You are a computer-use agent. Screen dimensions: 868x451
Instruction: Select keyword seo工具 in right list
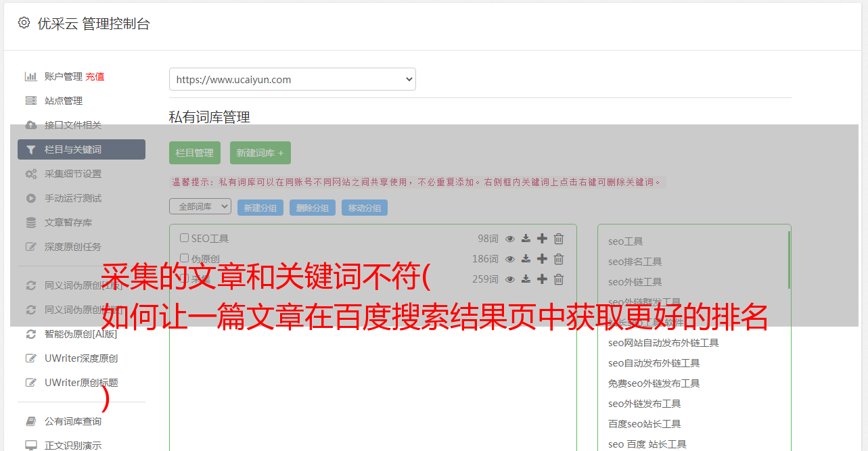click(625, 241)
